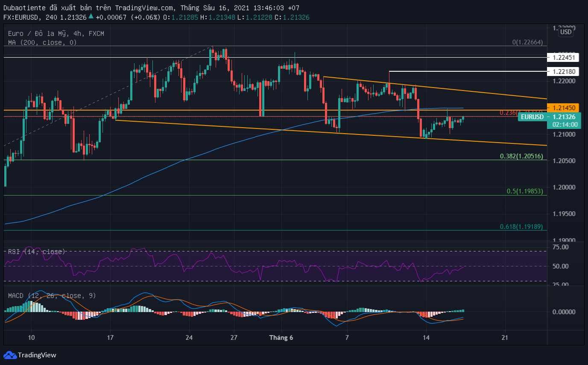588x365 pixels.
Task: Click the TradingView wordmark text
Action: pos(37,355)
